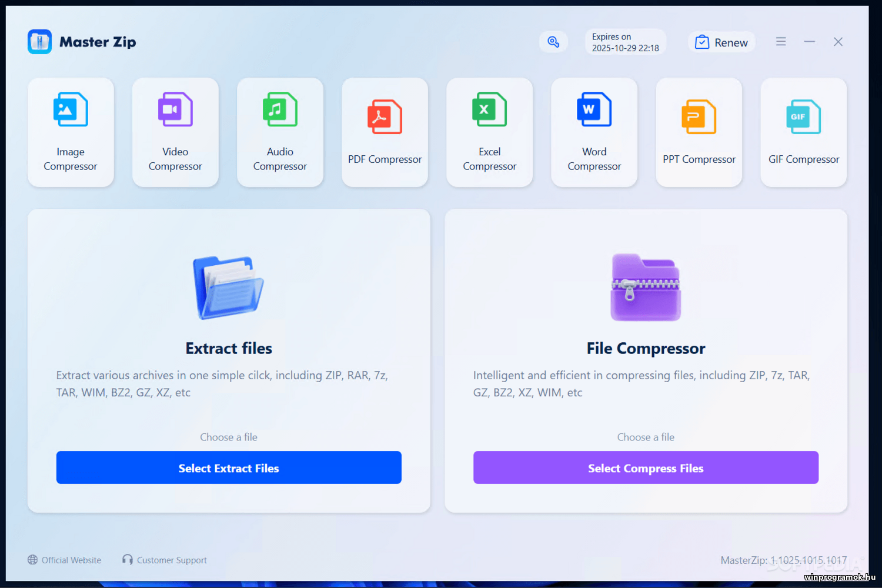
Task: Select the PDF Compressor
Action: pos(385,132)
